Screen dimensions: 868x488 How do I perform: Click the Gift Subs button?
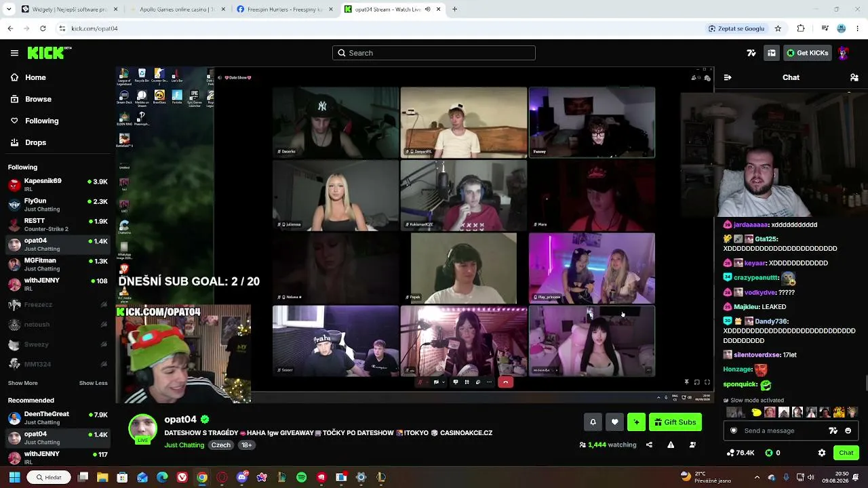pos(675,422)
